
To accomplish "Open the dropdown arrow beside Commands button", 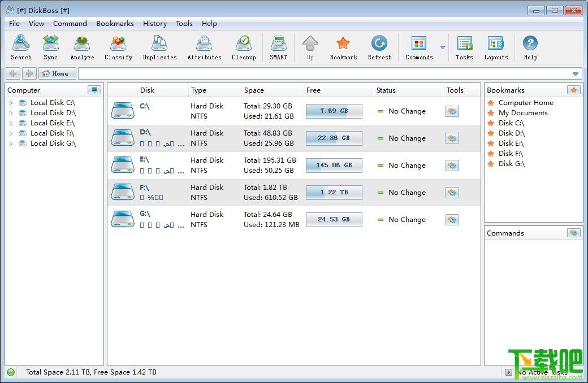I will click(x=443, y=47).
